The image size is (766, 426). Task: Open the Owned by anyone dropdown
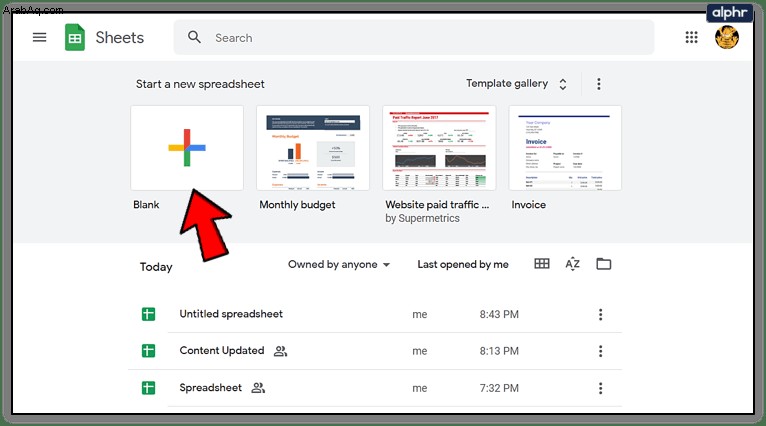pyautogui.click(x=339, y=264)
